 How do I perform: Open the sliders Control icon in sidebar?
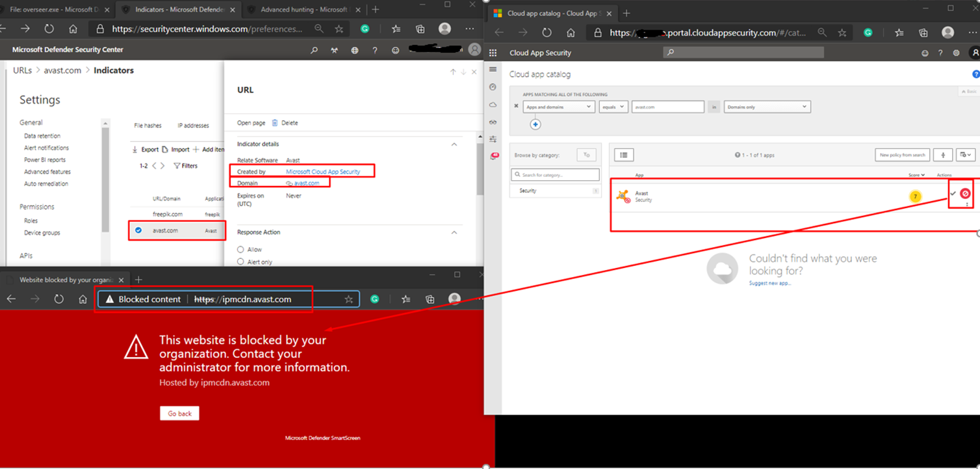pyautogui.click(x=493, y=139)
